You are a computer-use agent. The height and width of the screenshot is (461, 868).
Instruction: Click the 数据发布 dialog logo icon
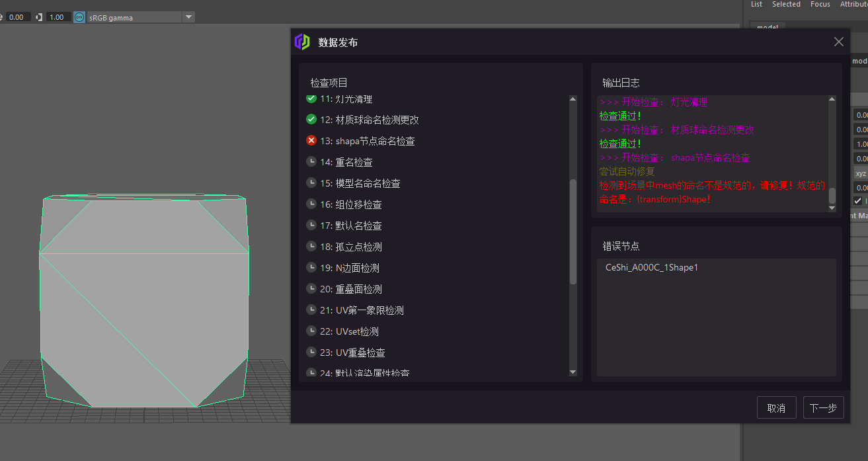coord(302,42)
